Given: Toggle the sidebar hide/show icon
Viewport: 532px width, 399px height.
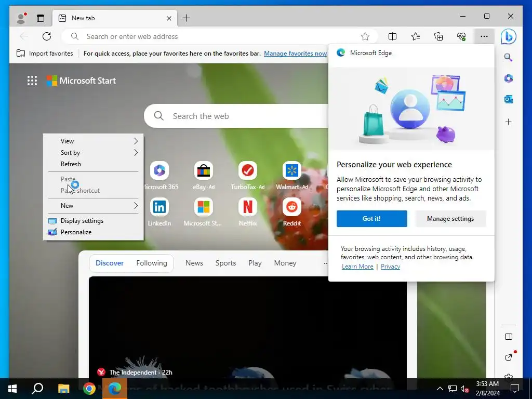Looking at the screenshot, I should 508,337.
